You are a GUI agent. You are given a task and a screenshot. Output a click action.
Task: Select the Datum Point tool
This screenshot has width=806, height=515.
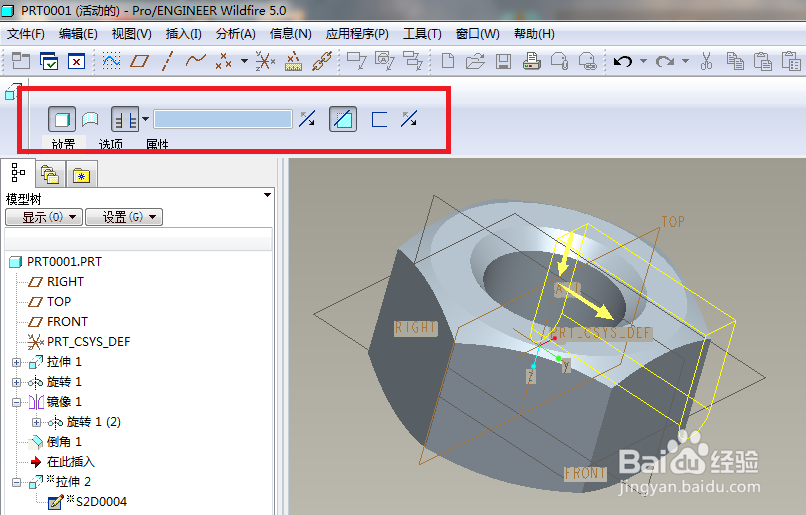[x=223, y=61]
